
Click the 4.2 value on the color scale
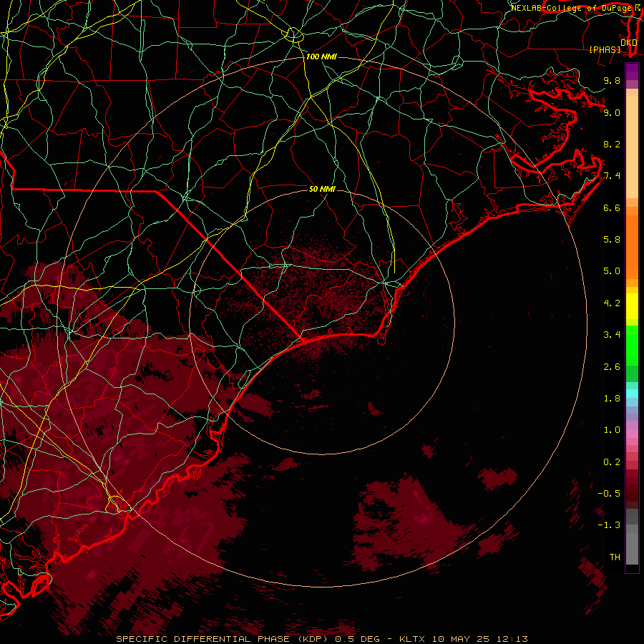click(x=612, y=303)
